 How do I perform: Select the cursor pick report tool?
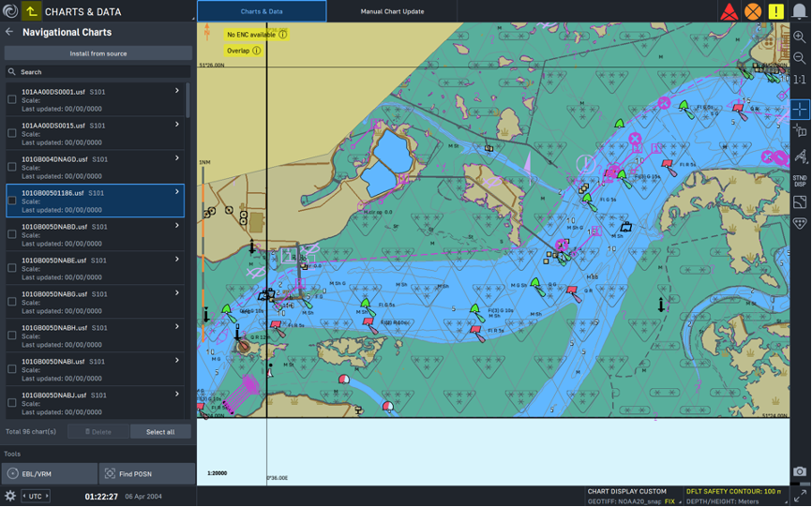pyautogui.click(x=800, y=131)
